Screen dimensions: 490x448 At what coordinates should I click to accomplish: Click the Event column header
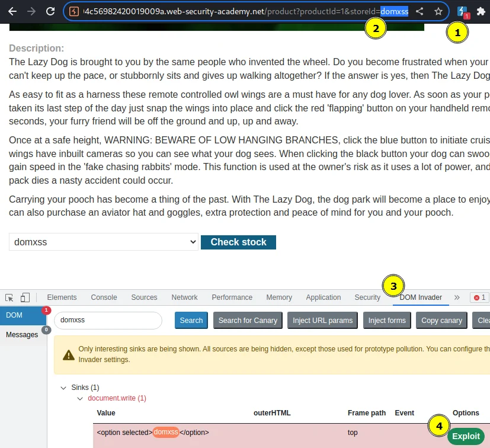click(x=404, y=413)
